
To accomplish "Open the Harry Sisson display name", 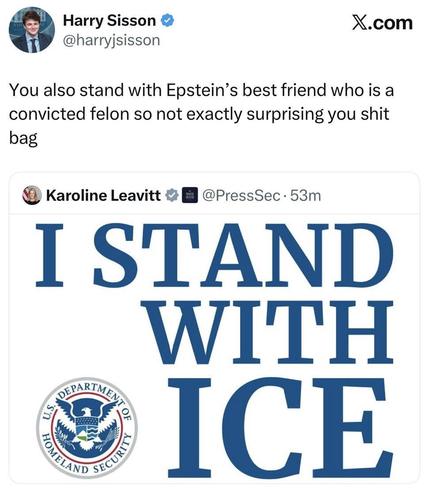I will 109,20.
